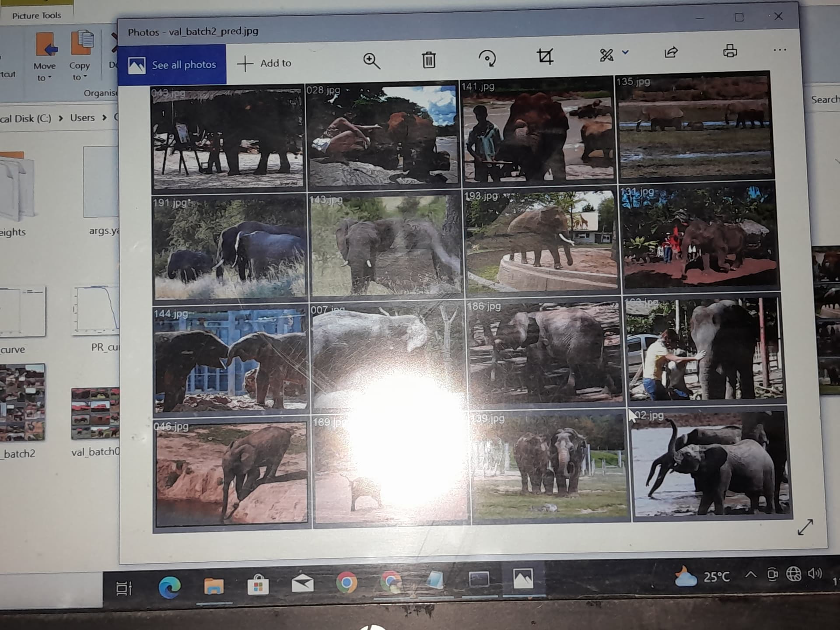This screenshot has height=630, width=840.
Task: Open the Move to dropdown
Action: pyautogui.click(x=44, y=71)
